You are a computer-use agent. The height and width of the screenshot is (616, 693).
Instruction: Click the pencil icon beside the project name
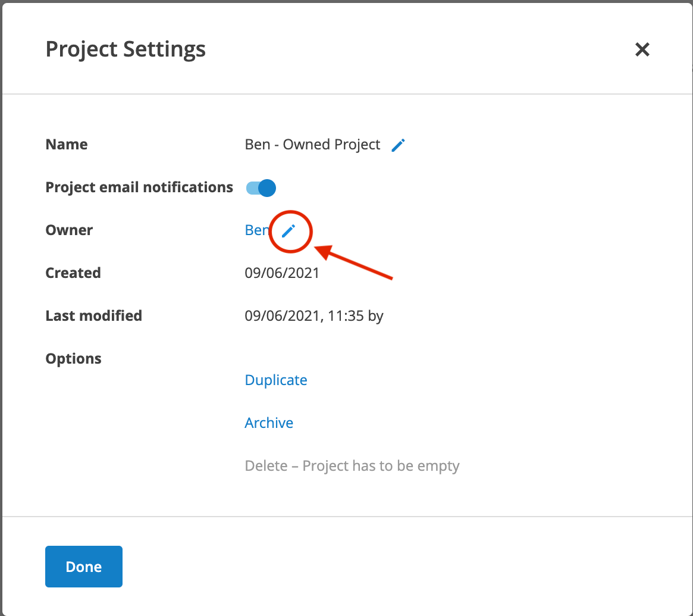[x=398, y=145]
